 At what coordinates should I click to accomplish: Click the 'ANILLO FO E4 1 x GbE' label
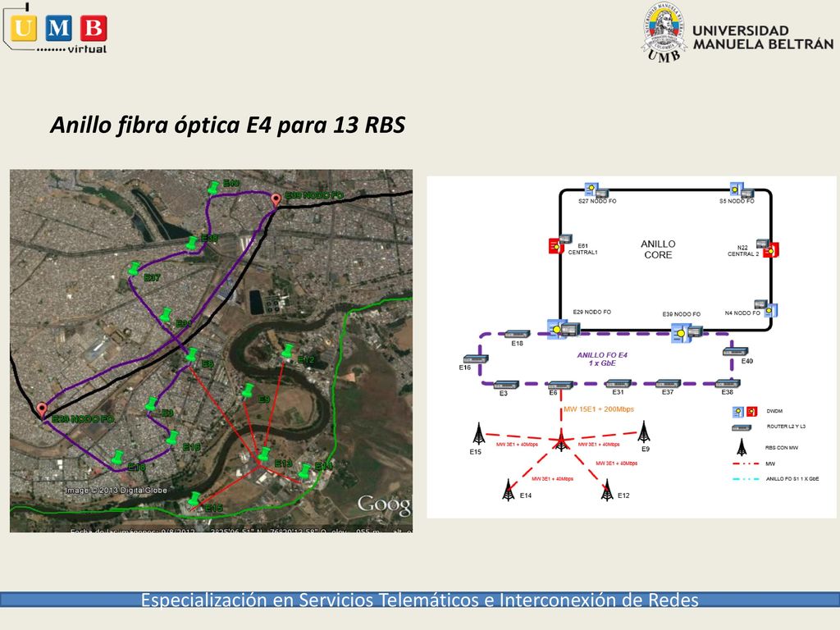point(602,359)
